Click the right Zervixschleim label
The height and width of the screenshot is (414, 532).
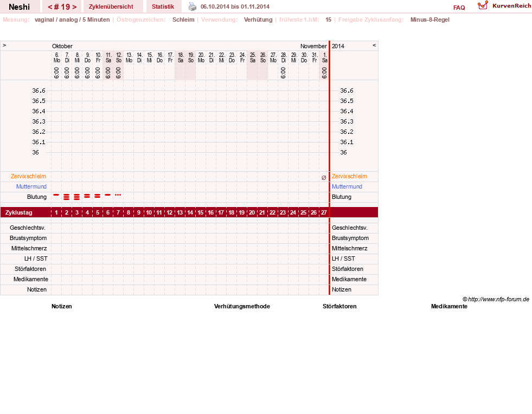pos(349,176)
